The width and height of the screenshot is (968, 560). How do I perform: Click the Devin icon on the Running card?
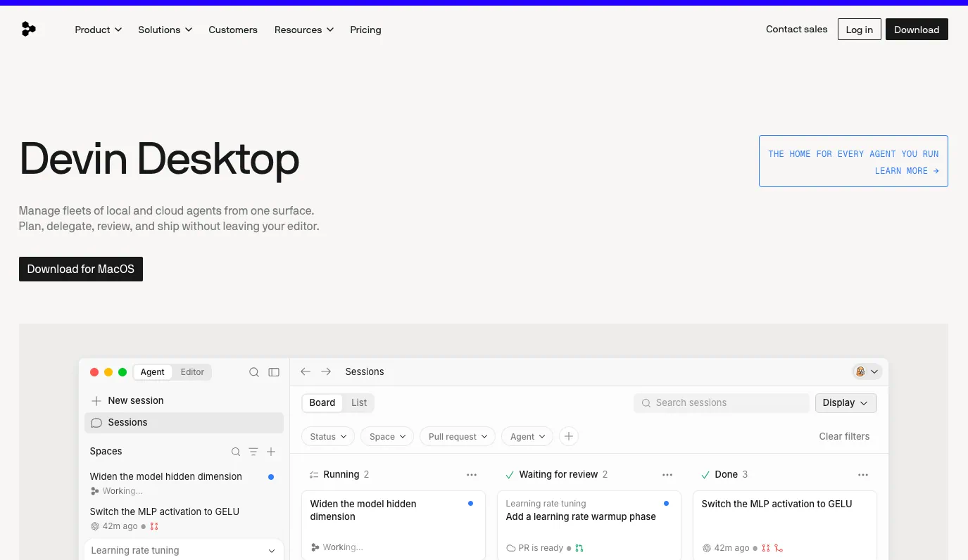coord(315,547)
